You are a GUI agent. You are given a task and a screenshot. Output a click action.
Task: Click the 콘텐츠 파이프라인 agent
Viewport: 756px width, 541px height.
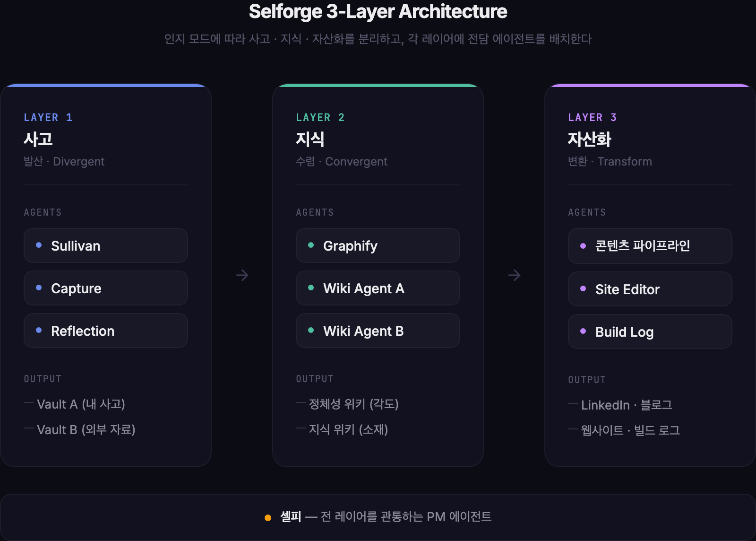[x=649, y=246]
